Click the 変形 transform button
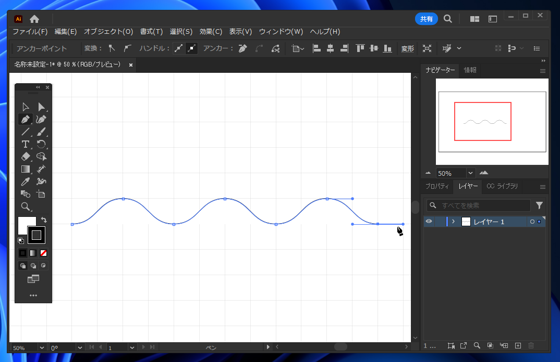The height and width of the screenshot is (362, 560). click(x=407, y=49)
